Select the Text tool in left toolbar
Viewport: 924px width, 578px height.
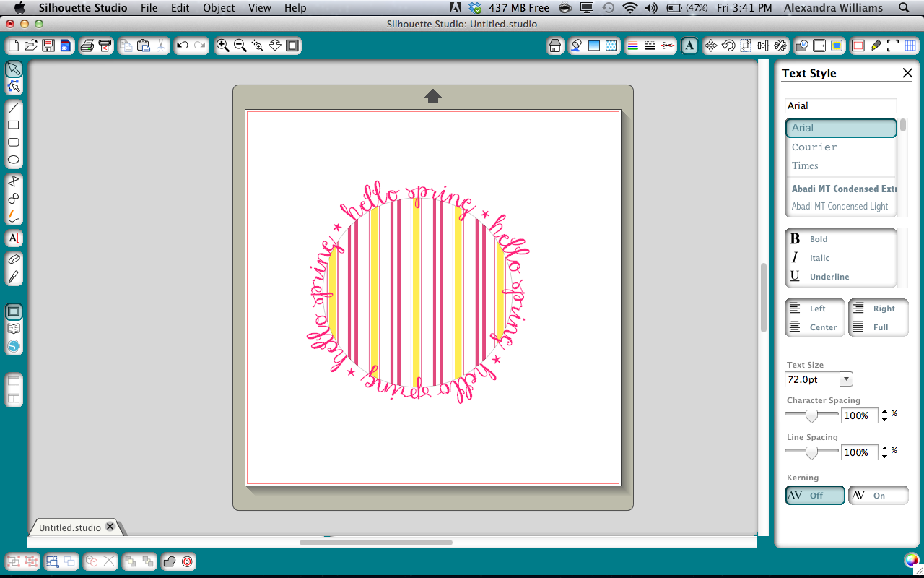[x=14, y=238]
